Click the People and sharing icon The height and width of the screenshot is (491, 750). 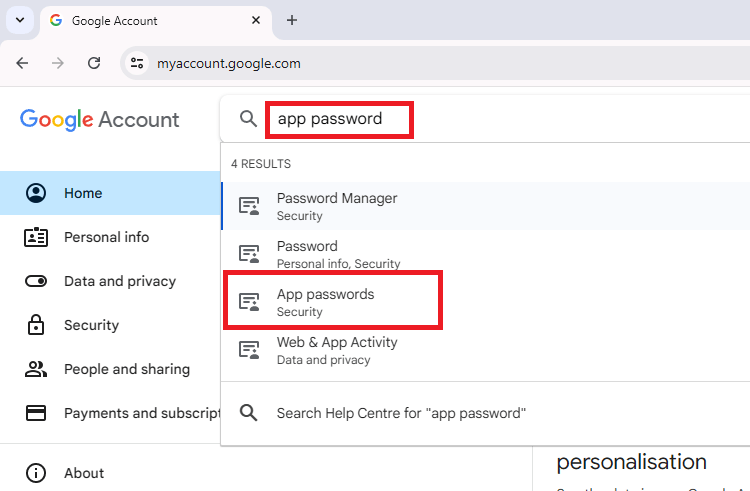click(x=36, y=369)
